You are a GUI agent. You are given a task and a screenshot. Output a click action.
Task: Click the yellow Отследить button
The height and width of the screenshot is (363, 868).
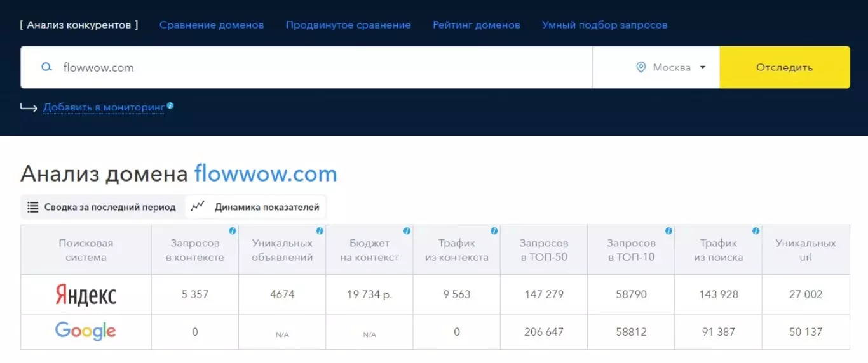(x=785, y=67)
